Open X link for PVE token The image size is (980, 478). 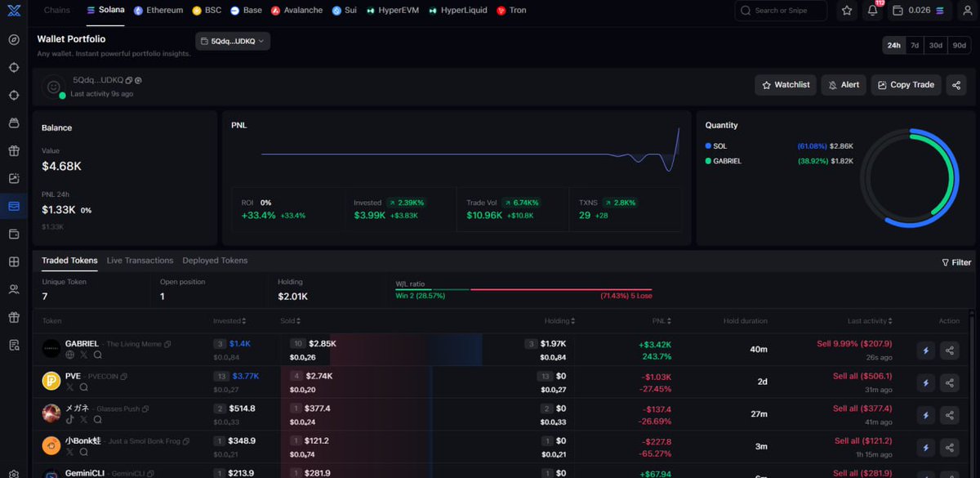coord(69,387)
